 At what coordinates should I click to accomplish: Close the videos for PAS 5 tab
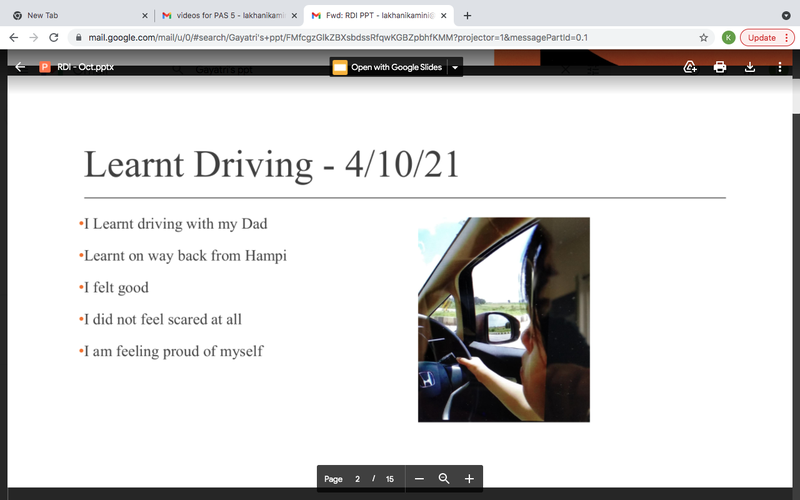coord(294,16)
